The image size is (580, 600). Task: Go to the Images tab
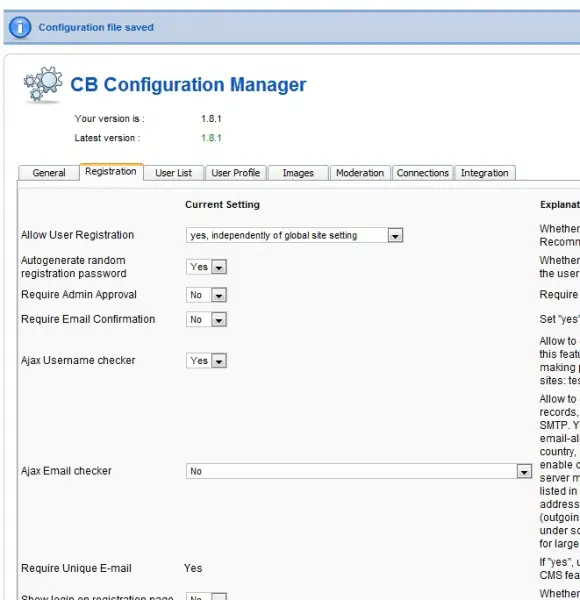[298, 173]
